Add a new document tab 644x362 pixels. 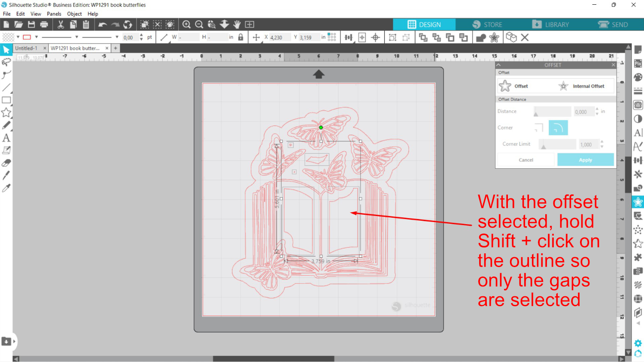tap(115, 48)
